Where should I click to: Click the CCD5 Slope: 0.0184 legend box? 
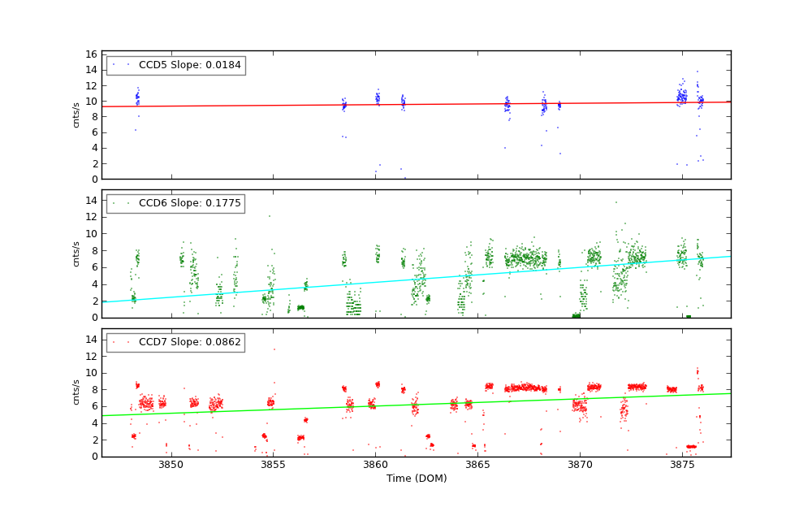[x=175, y=65]
